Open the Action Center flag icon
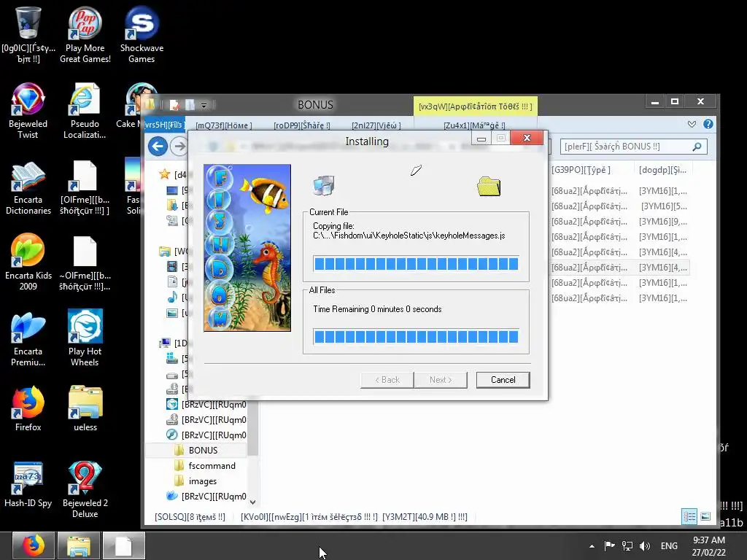This screenshot has width=747, height=560. point(609,545)
